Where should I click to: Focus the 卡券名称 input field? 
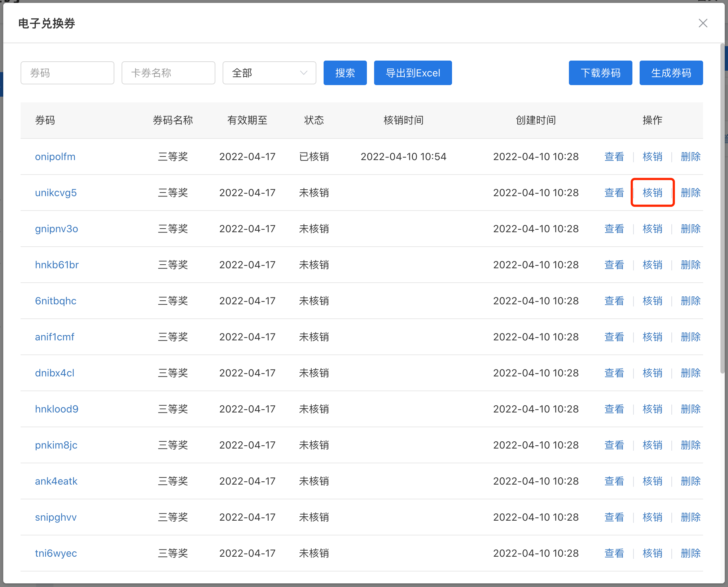[x=168, y=73]
